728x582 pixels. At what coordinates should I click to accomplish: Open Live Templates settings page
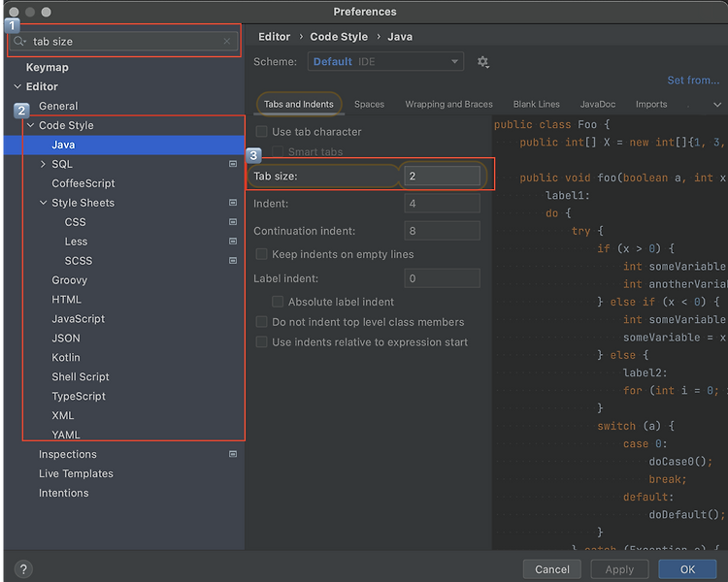click(x=76, y=473)
